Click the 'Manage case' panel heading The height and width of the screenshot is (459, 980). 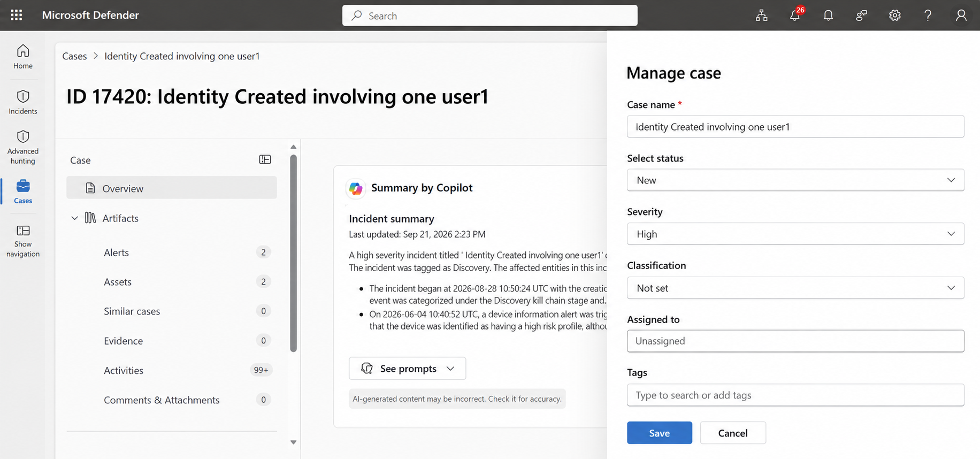click(673, 73)
